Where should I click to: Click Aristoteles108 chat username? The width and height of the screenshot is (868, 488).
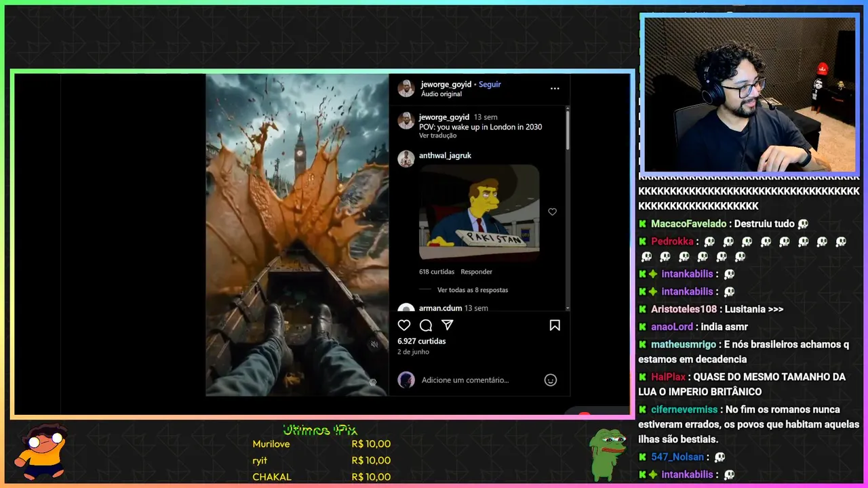[x=684, y=309]
